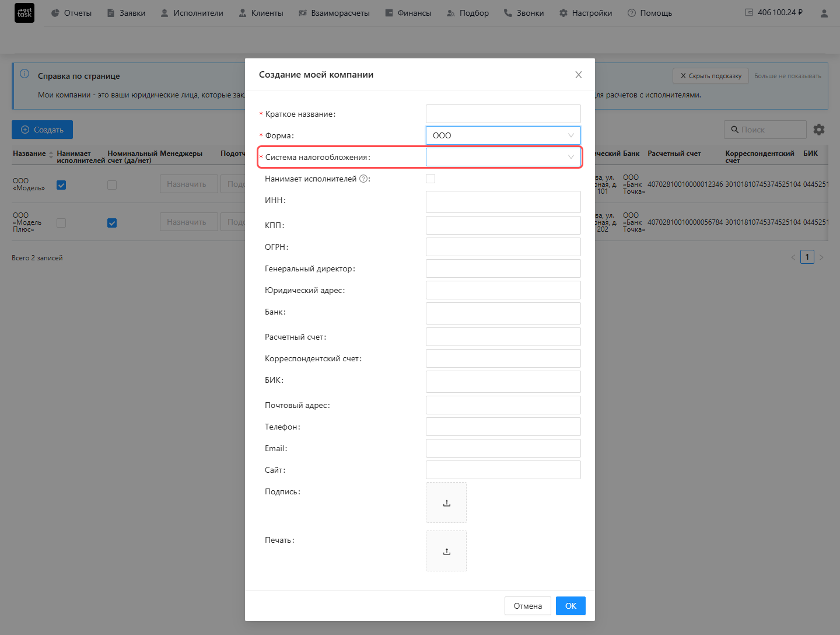
Task: Open the Система налогообложения dropdown
Action: [x=503, y=157]
